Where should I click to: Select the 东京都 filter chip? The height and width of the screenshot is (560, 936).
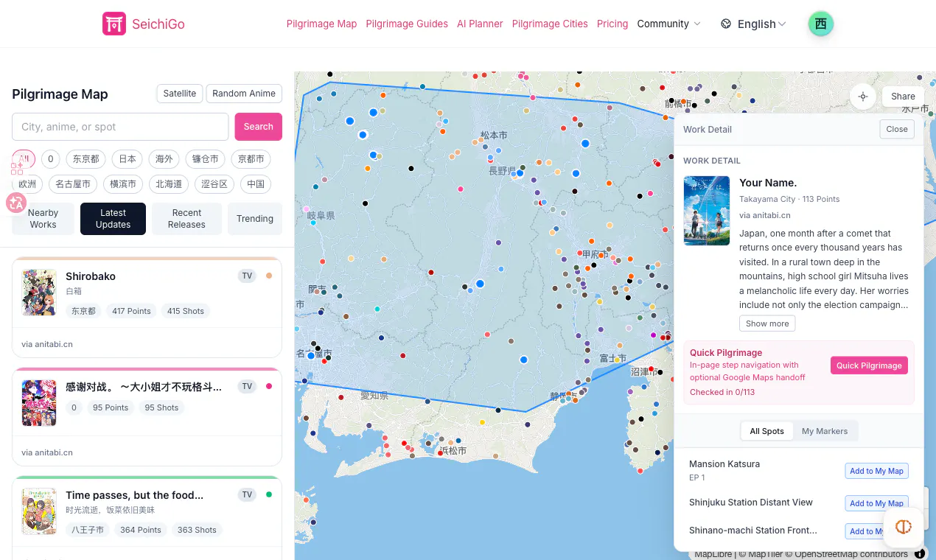click(x=85, y=159)
